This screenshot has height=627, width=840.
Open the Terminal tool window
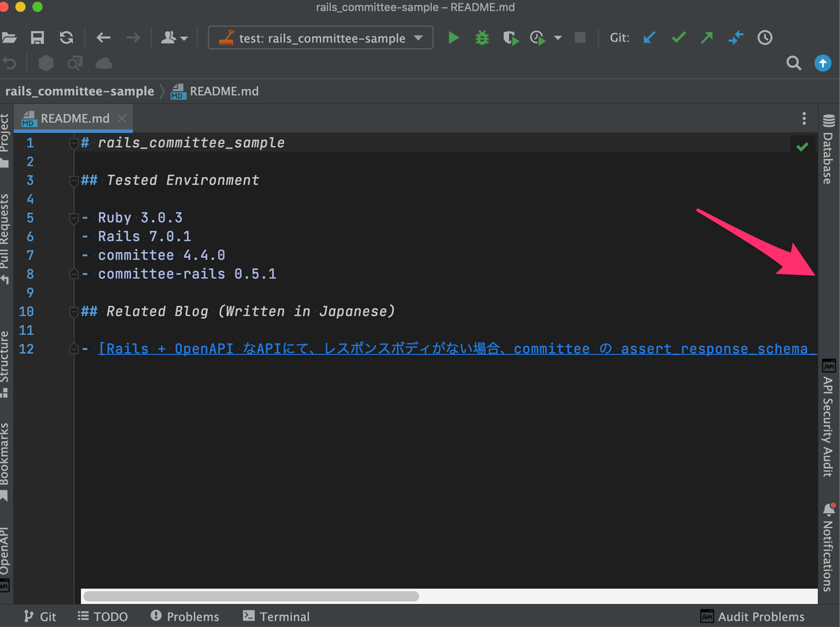[276, 617]
